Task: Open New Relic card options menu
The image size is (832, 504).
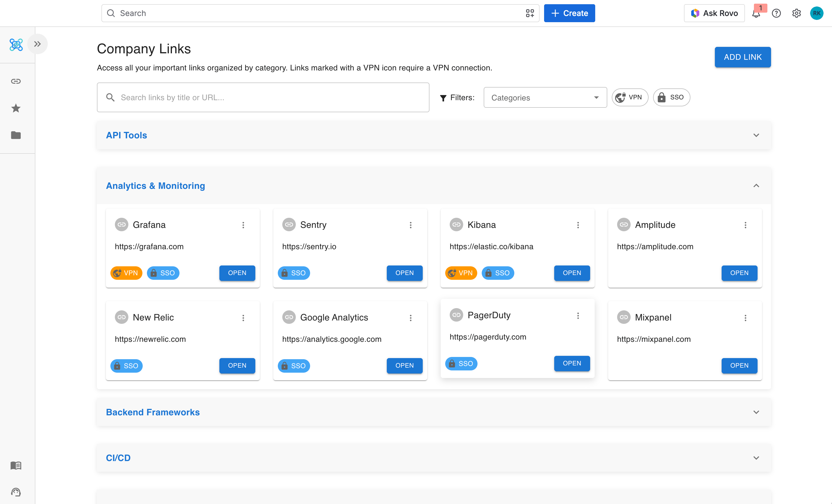Action: pos(243,318)
